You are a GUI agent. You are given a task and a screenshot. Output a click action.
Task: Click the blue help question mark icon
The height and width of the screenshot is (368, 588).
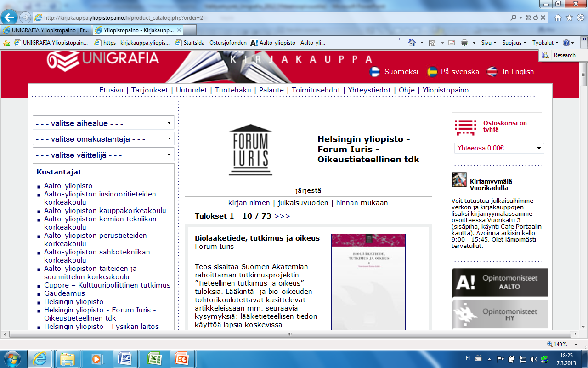tap(566, 43)
